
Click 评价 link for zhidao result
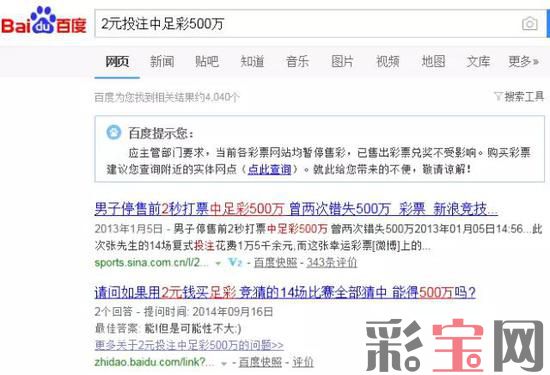click(x=303, y=362)
